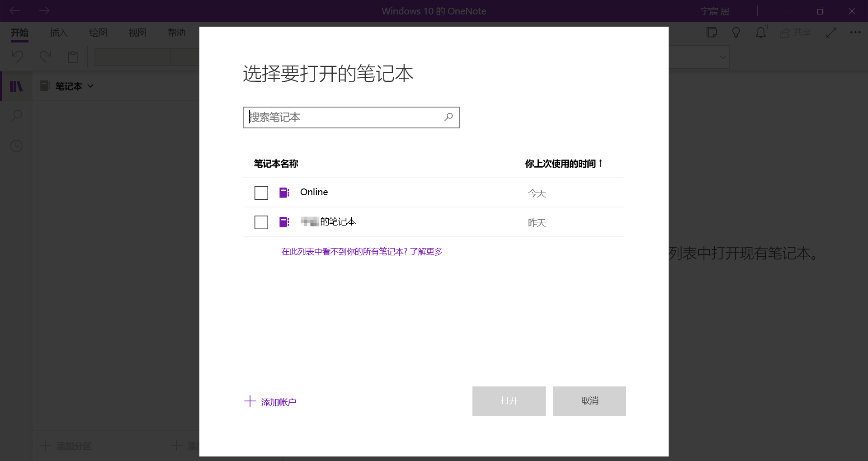Viewport: 868px width, 461px height.
Task: Open the 插入 ribbon tab
Action: pos(59,33)
